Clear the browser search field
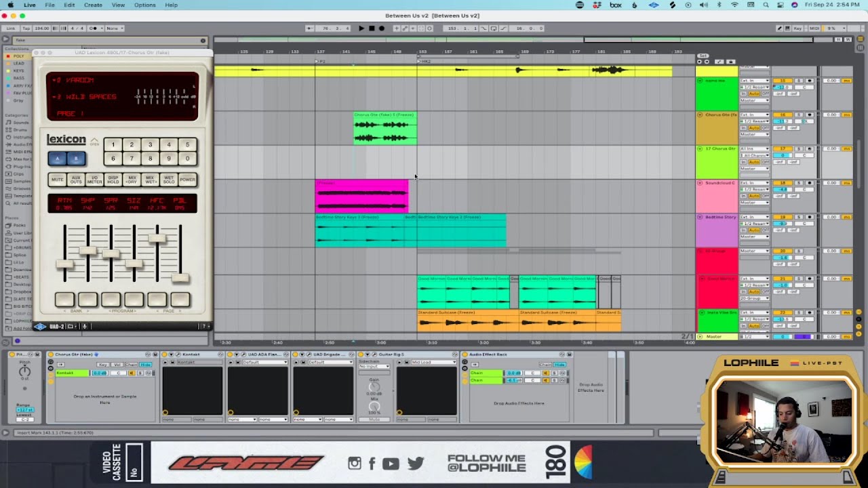 point(203,41)
